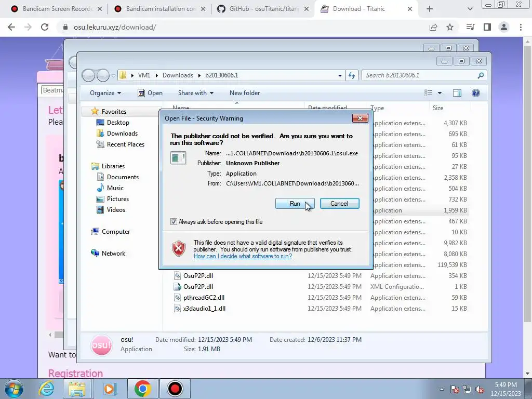Click the Chrome address bar URL
The image size is (532, 399).
pyautogui.click(x=115, y=27)
